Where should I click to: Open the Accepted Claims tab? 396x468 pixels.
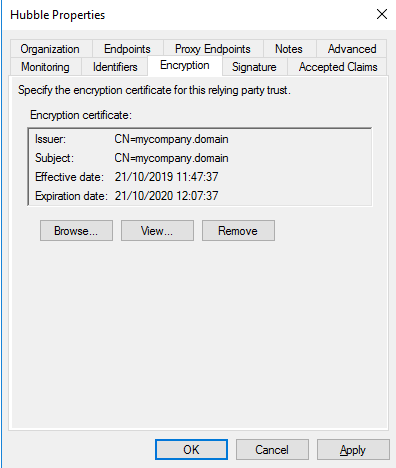pyautogui.click(x=338, y=67)
